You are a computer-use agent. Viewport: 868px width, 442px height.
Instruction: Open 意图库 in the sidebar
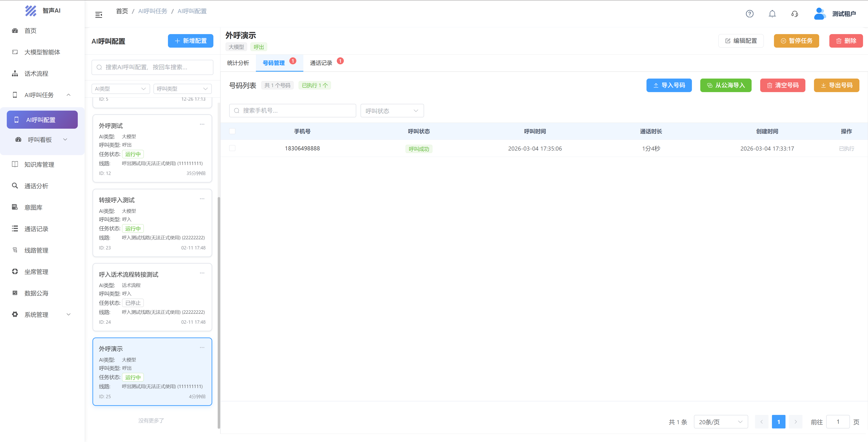(x=33, y=207)
